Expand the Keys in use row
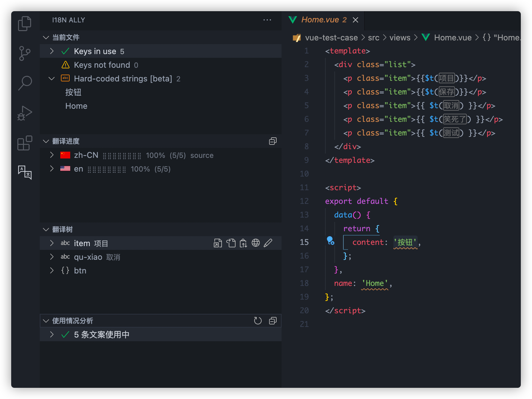Screen dimensions: 532x399 [52, 51]
